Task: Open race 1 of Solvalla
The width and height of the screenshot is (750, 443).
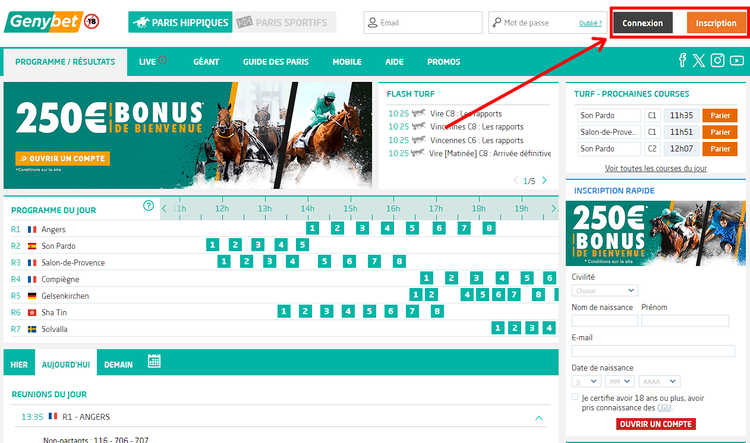Action: pyautogui.click(x=497, y=328)
